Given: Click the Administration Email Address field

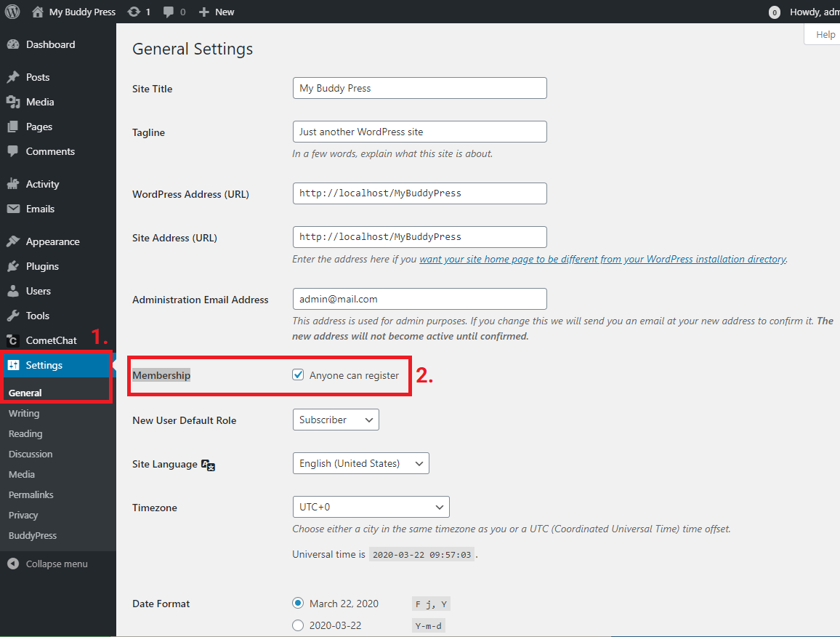Looking at the screenshot, I should tap(419, 299).
